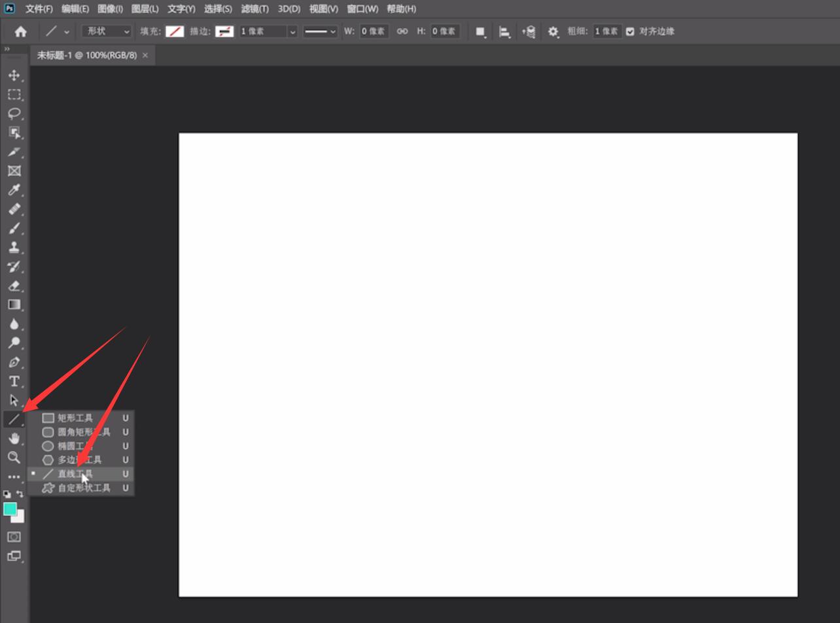The image size is (840, 623).
Task: Close the 未标题-1 document tab
Action: [x=145, y=56]
